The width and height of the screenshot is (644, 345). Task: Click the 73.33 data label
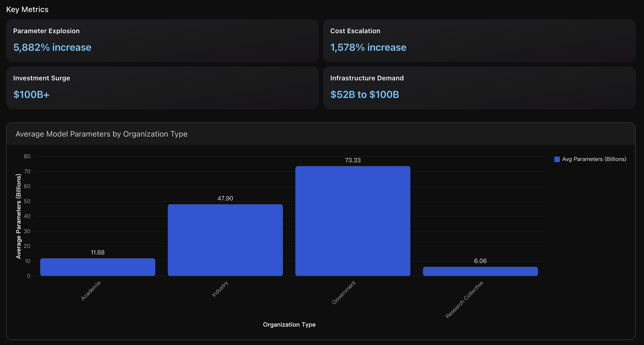(353, 160)
